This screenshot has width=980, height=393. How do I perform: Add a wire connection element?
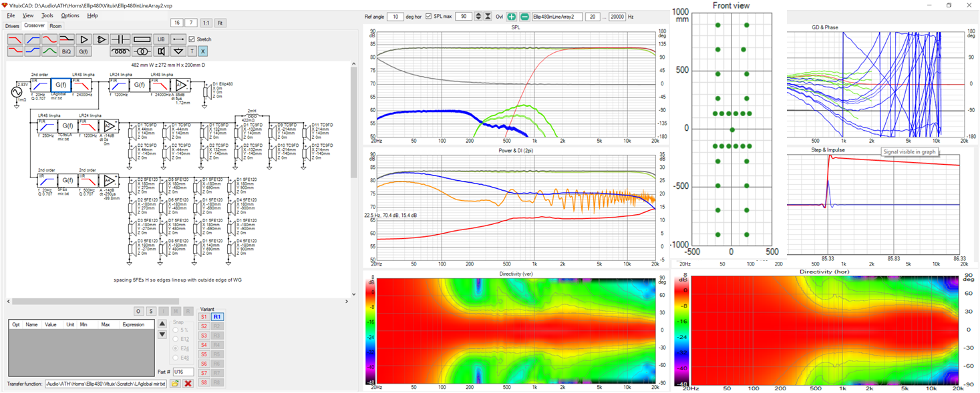click(178, 39)
